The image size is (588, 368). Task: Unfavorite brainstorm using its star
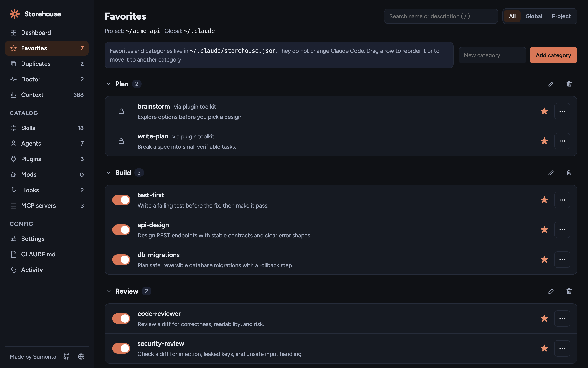pos(544,111)
